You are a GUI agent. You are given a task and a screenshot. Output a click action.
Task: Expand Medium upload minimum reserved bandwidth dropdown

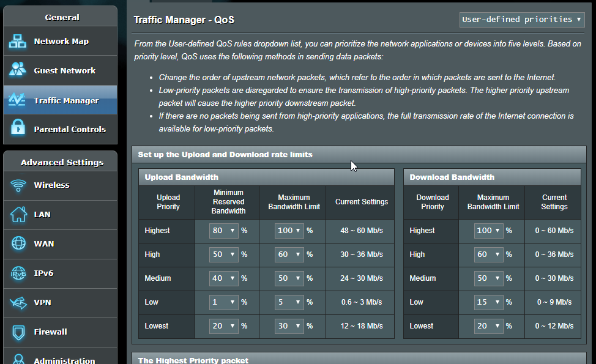tap(224, 278)
